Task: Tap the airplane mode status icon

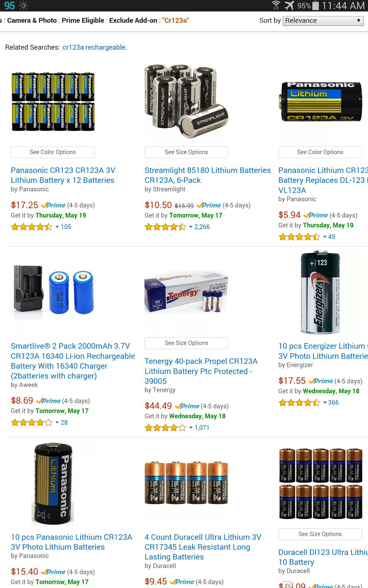Action: pos(289,6)
